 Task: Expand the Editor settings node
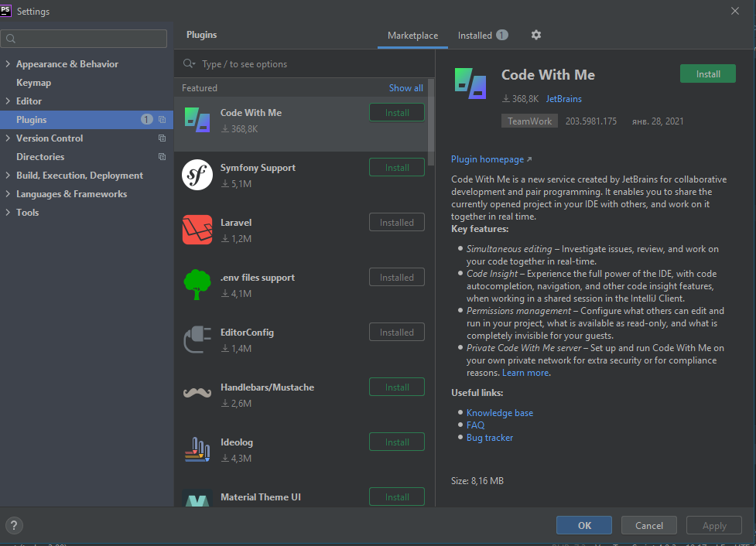click(8, 101)
